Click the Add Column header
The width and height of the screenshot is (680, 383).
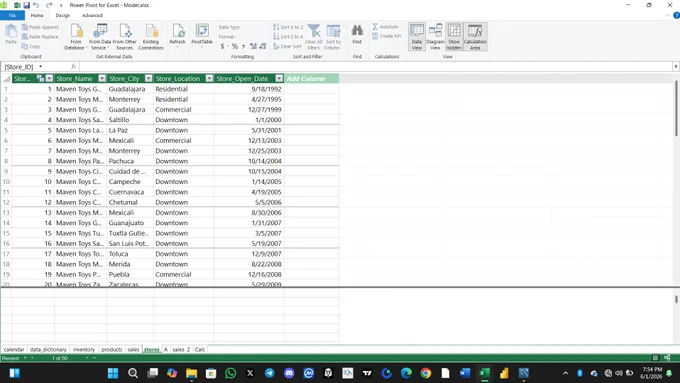point(311,79)
